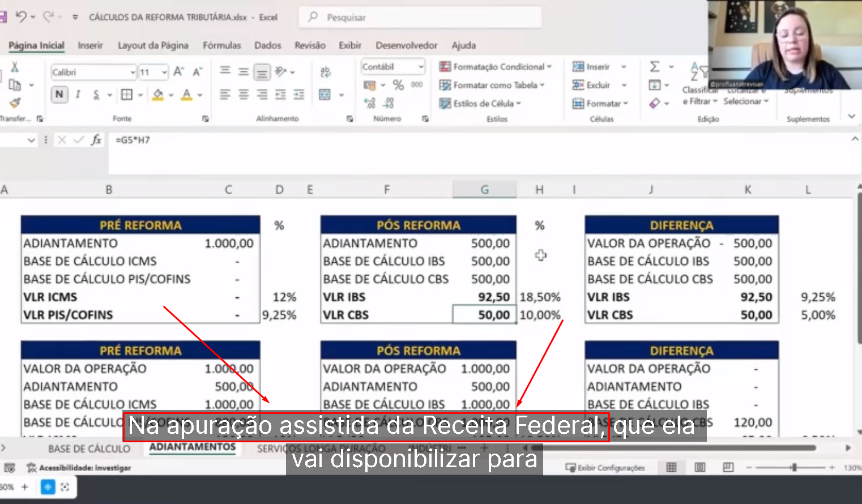
Task: Click the Cut scissors icon
Action: [15, 67]
